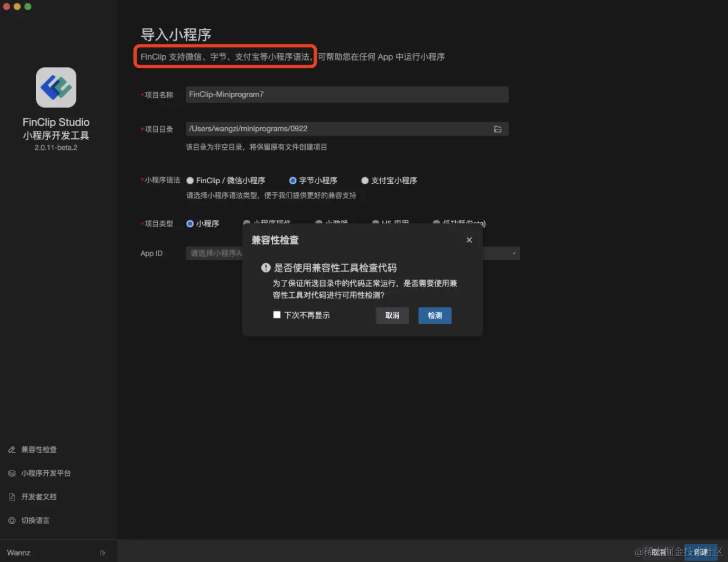Select 字节小程序 syntax radio button
728x562 pixels.
[x=292, y=180]
